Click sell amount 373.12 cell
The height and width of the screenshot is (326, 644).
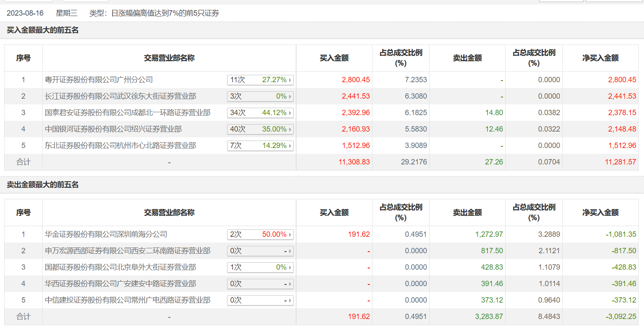[492, 300]
